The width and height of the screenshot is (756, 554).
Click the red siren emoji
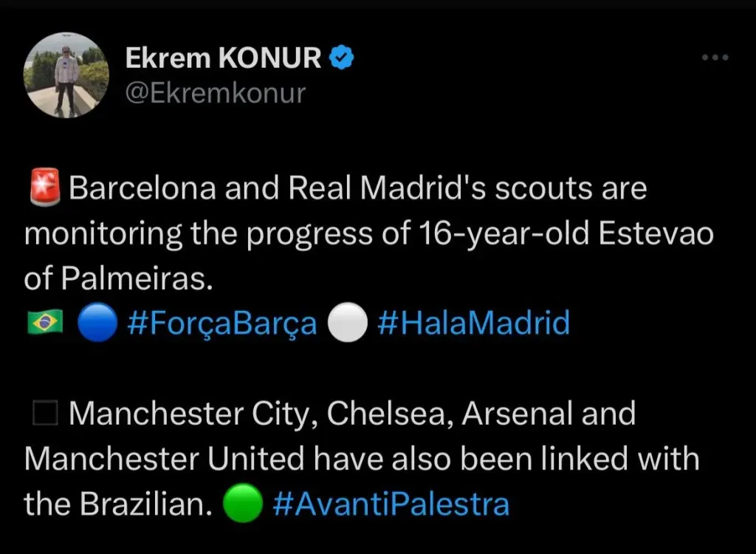[43, 189]
